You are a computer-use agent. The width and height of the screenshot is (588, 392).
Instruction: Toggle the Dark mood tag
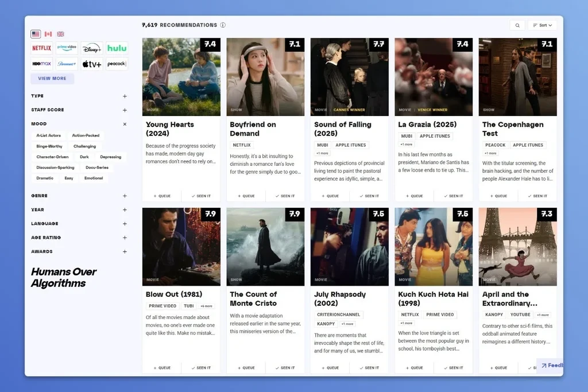tap(84, 157)
